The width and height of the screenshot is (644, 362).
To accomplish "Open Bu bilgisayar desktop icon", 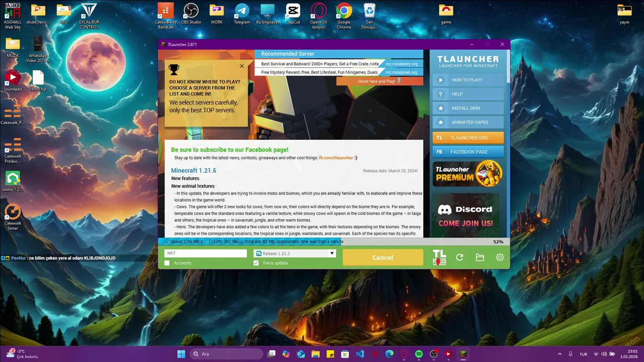I will 268,14.
